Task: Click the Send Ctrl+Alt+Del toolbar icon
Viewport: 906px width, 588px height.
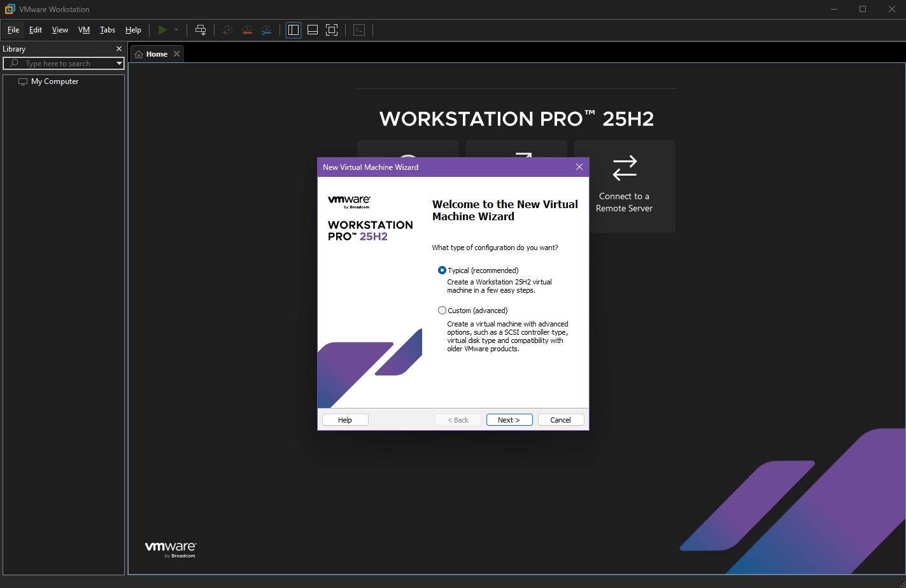Action: (201, 30)
